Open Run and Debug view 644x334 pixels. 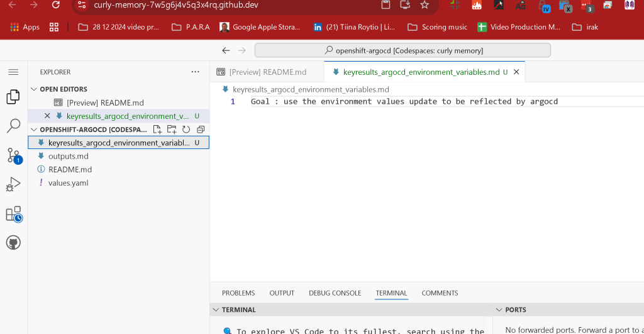[13, 184]
